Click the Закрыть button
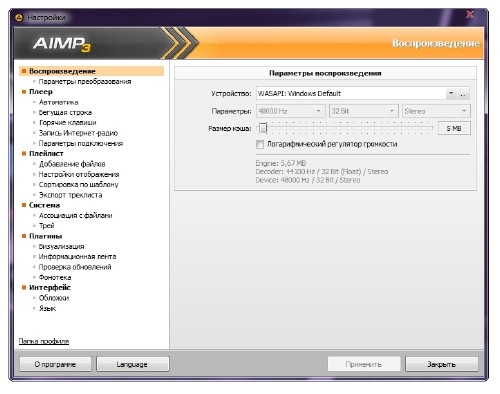 click(442, 364)
